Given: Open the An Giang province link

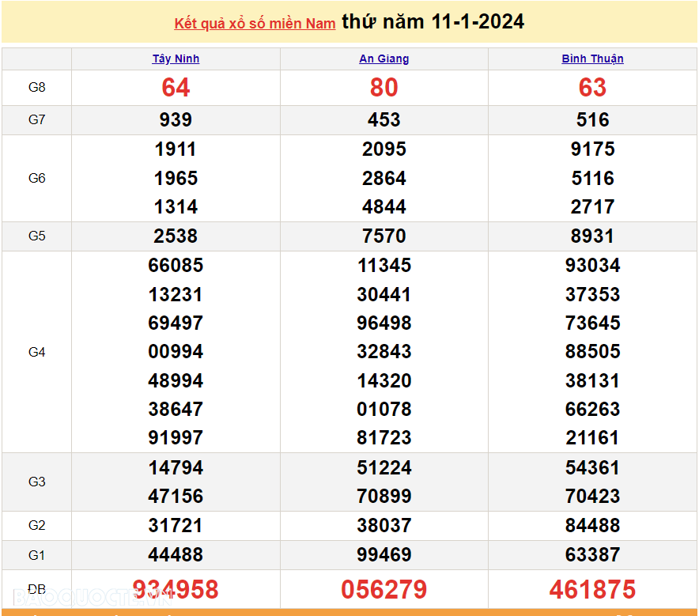Looking at the screenshot, I should pyautogui.click(x=384, y=59).
